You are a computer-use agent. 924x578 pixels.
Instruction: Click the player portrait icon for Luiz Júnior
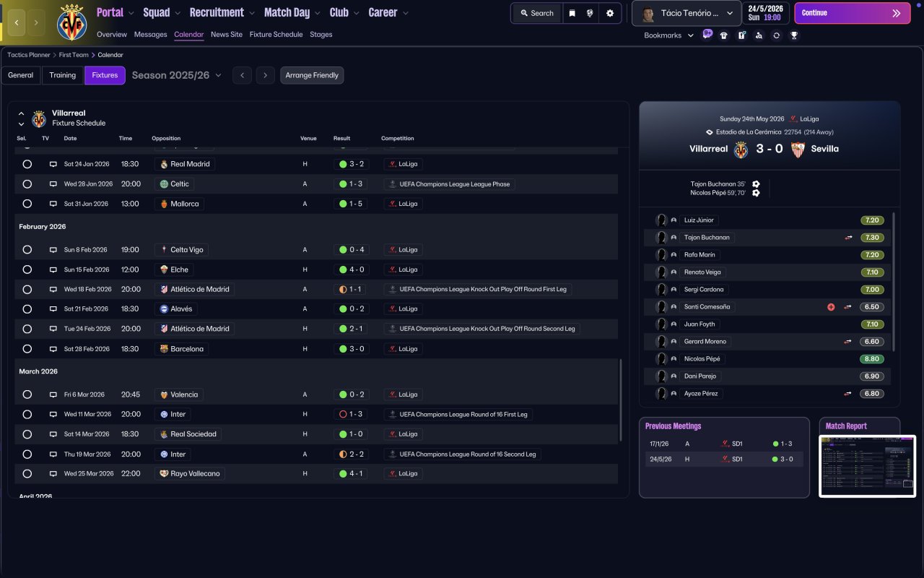(x=661, y=220)
